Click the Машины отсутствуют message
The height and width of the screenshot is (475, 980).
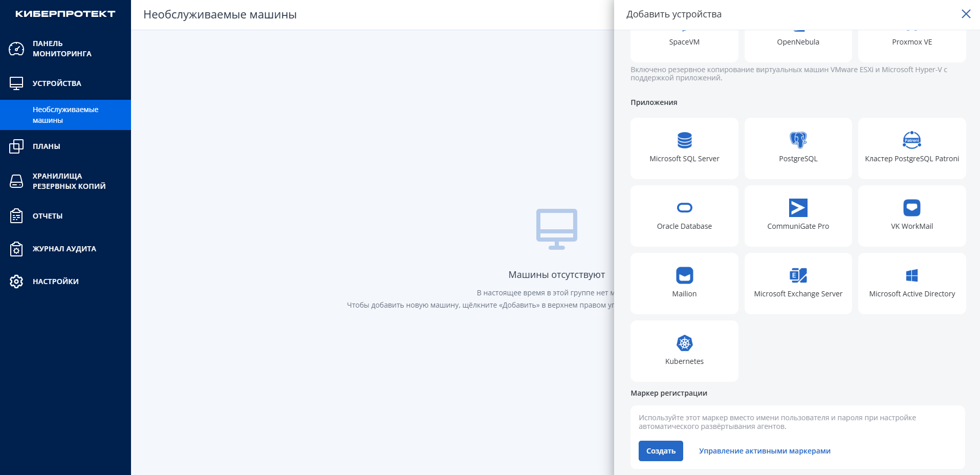tap(557, 275)
